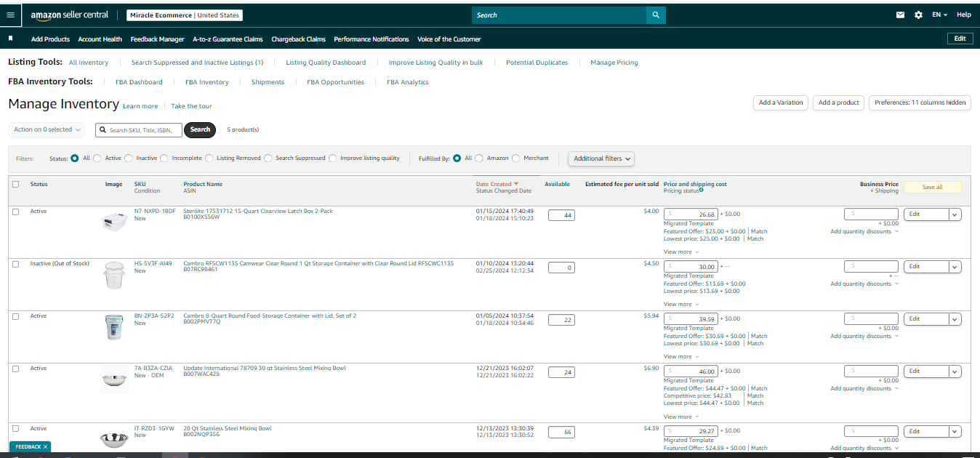Image resolution: width=980 pixels, height=458 pixels.
Task: Open the Add Products menu item
Action: (50, 39)
